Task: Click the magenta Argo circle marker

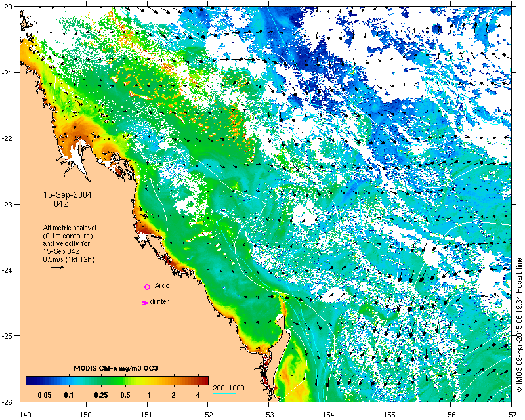Action: pyautogui.click(x=147, y=287)
